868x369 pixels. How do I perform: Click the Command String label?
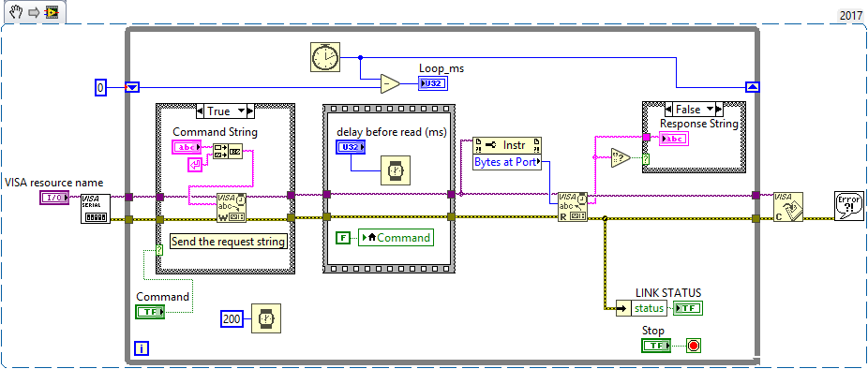click(x=215, y=132)
